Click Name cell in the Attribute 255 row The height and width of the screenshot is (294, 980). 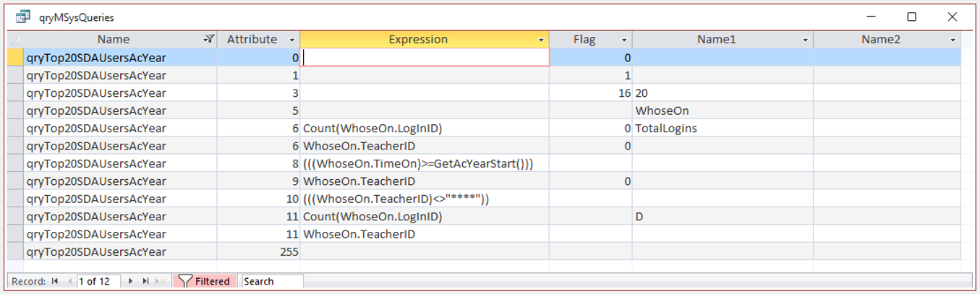(120, 252)
